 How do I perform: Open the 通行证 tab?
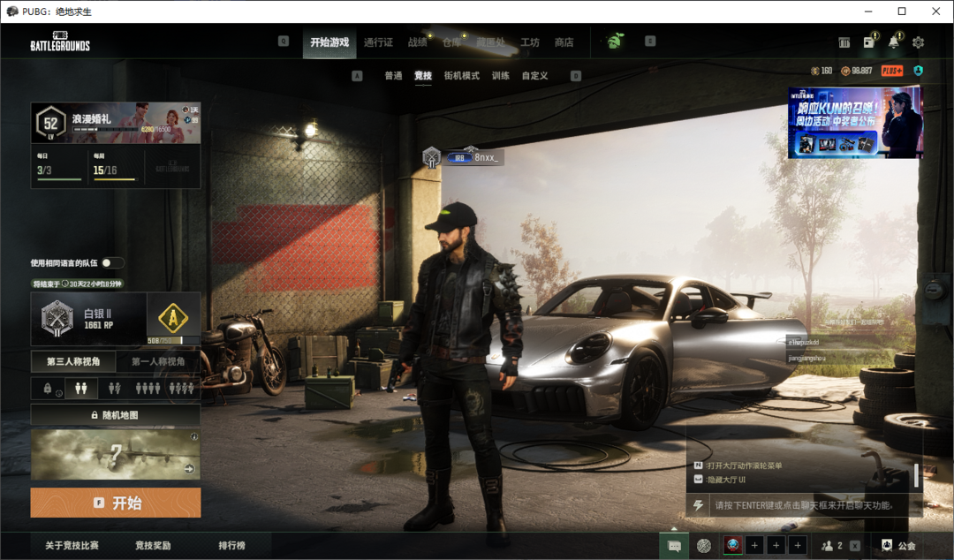click(x=378, y=42)
